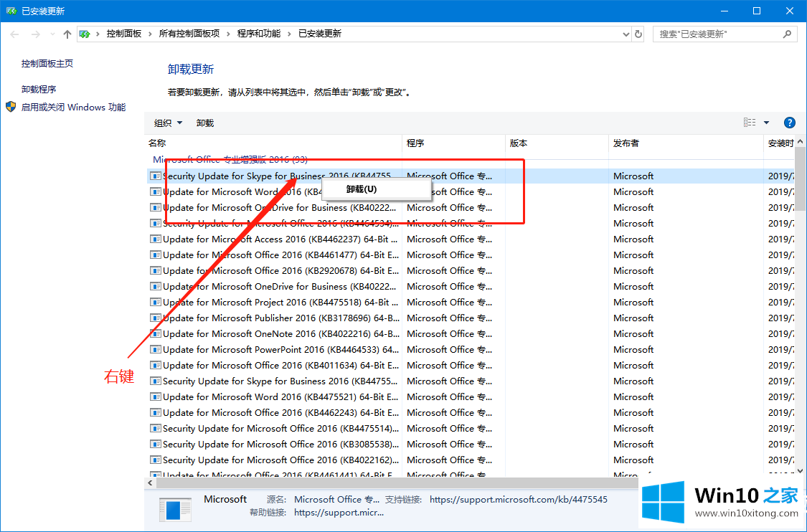Choose 卸载(U) in the context menu

point(376,189)
